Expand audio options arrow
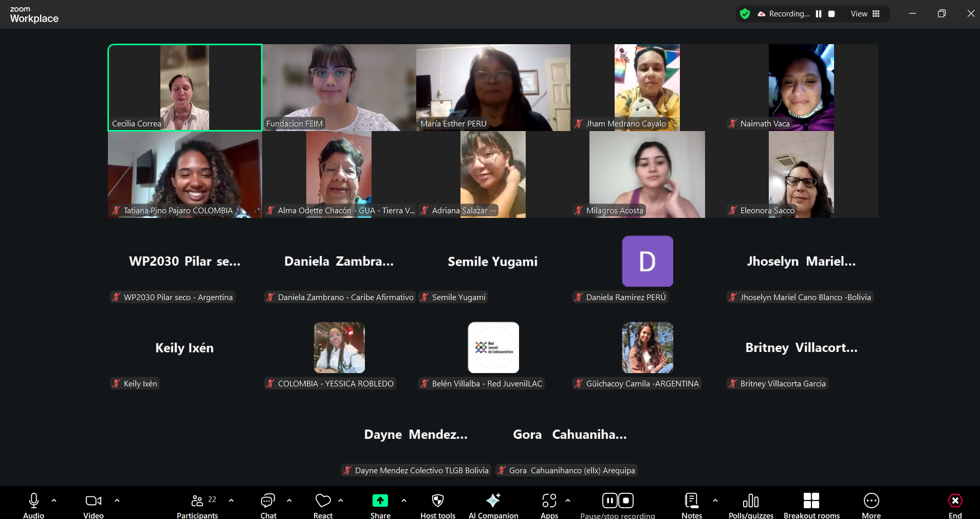 point(54,500)
